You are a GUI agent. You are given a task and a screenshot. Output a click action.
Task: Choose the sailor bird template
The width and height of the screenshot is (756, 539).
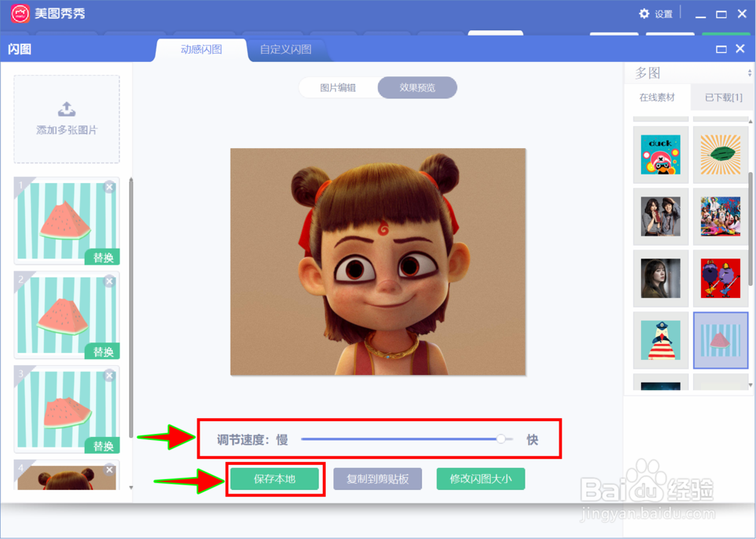tap(661, 340)
